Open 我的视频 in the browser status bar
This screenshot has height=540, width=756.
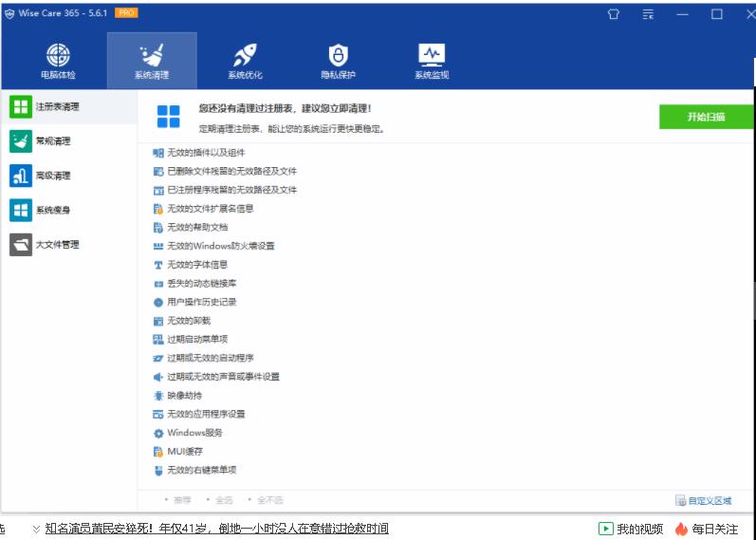pyautogui.click(x=630, y=529)
